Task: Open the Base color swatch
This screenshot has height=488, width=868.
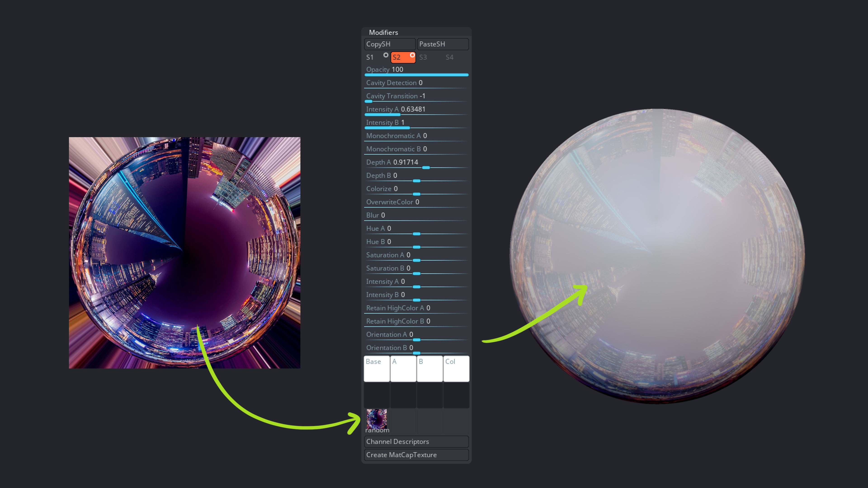Action: (x=377, y=369)
